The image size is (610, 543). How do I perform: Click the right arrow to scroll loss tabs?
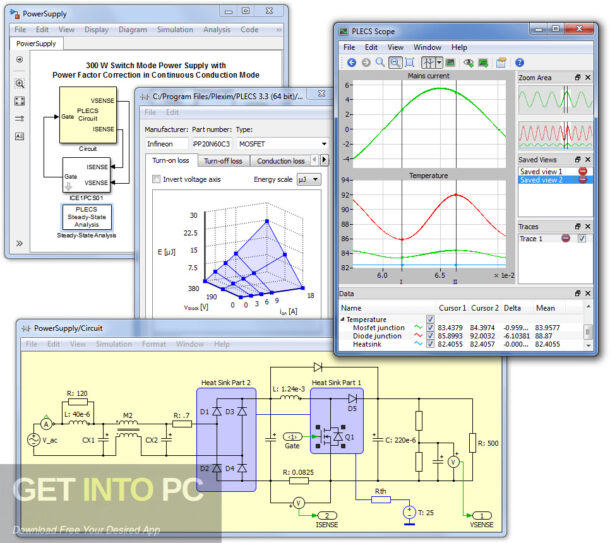[324, 160]
